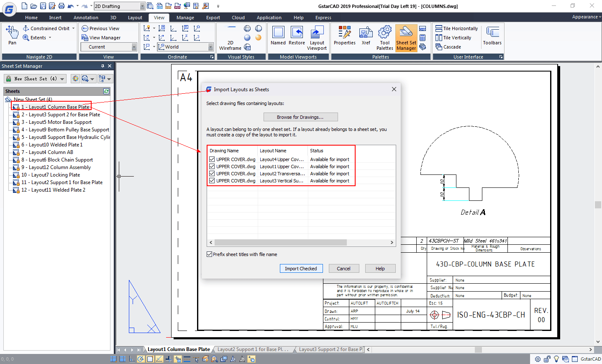This screenshot has height=364, width=602.
Task: Open the Xref palette
Action: tap(366, 35)
